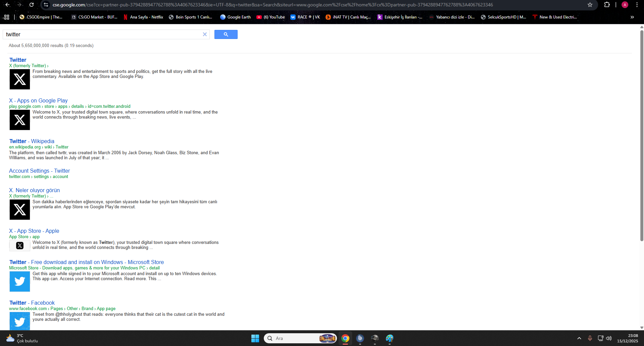Image resolution: width=644 pixels, height=346 pixels.
Task: Click the browser forward arrow
Action: pos(19,5)
